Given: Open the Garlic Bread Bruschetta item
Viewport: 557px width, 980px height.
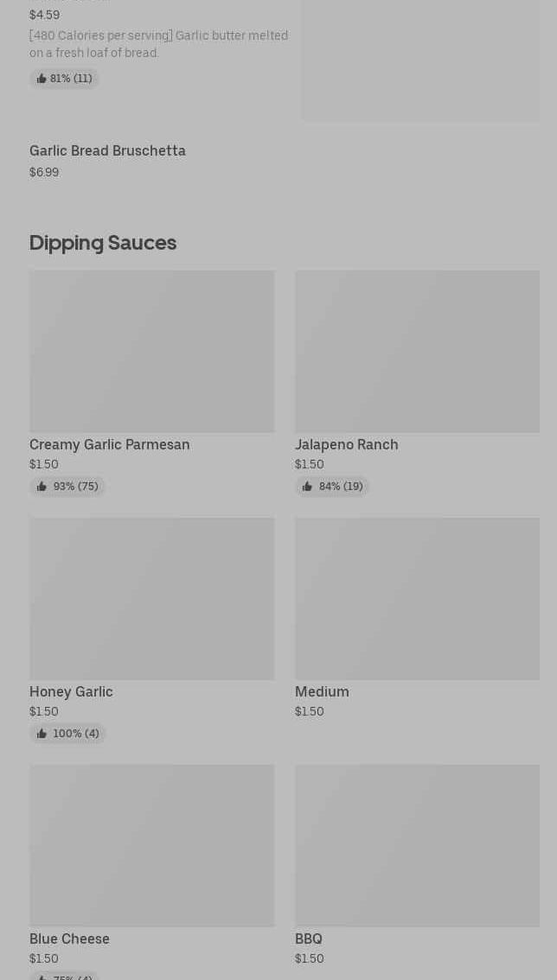Looking at the screenshot, I should [x=107, y=150].
